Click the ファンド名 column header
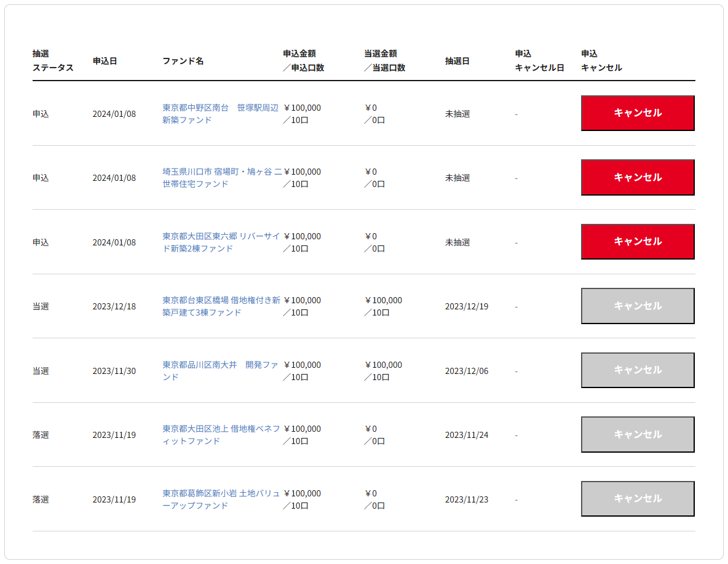Image resolution: width=728 pixels, height=564 pixels. tap(183, 61)
